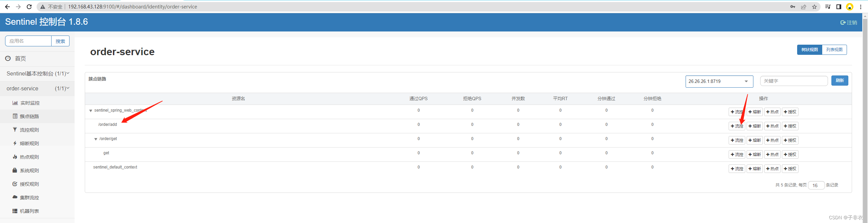Add 熔断 rule for sentinel_spring_web_context
This screenshot has height=223, width=868.
754,112
